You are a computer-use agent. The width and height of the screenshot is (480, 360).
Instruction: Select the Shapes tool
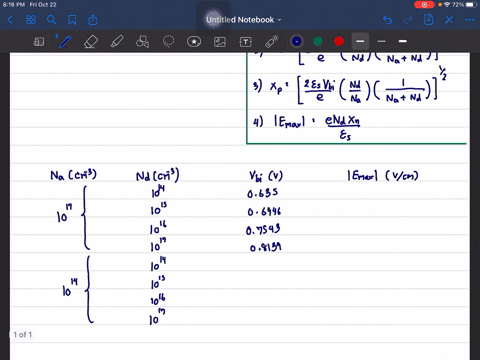tap(142, 42)
